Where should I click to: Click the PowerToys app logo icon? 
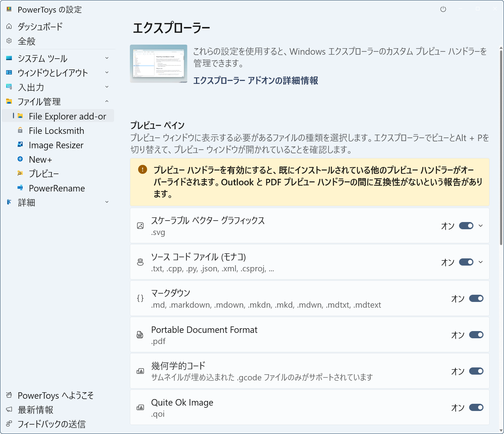[x=9, y=9]
